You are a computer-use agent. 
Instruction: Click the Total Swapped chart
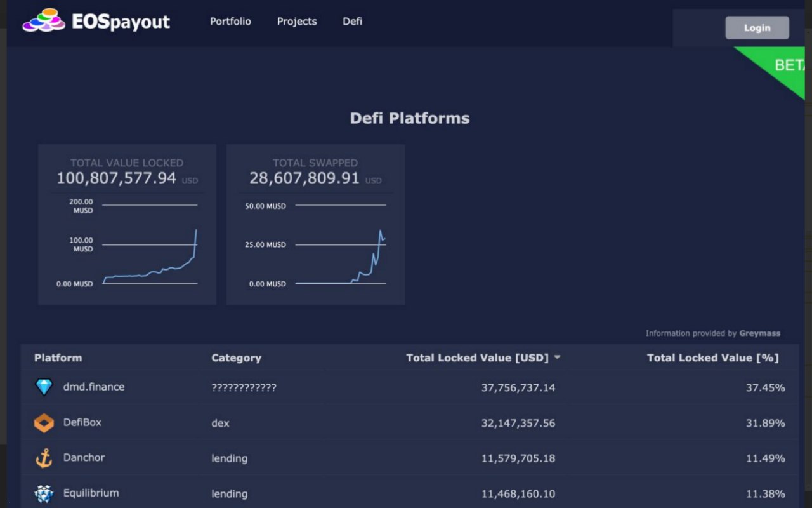(x=339, y=244)
